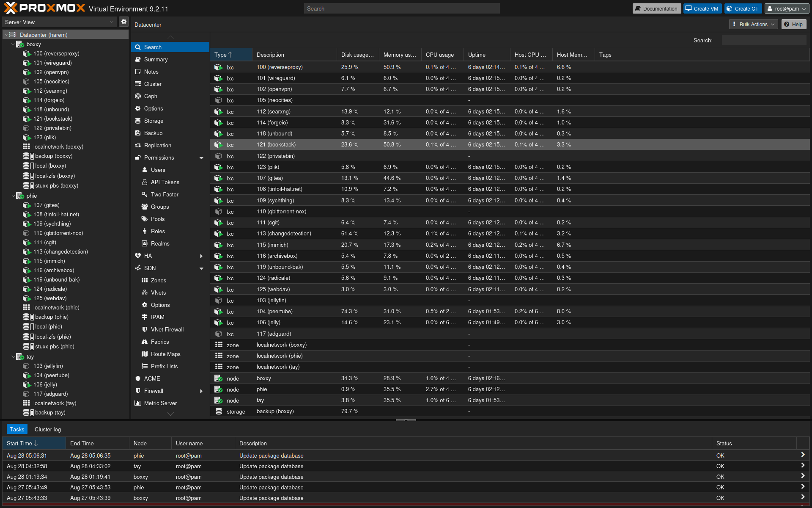Screen dimensions: 812x508
Task: Select the Tasks tab
Action: click(x=17, y=429)
